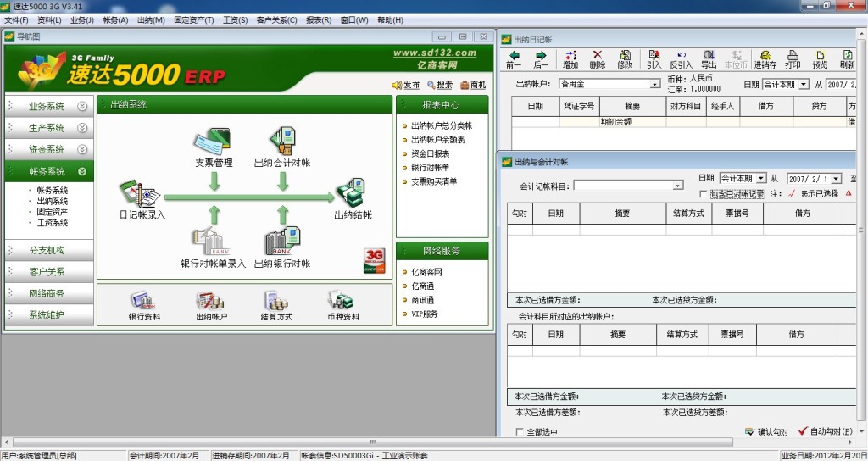Launch 日记帐录入 icon

[x=142, y=199]
